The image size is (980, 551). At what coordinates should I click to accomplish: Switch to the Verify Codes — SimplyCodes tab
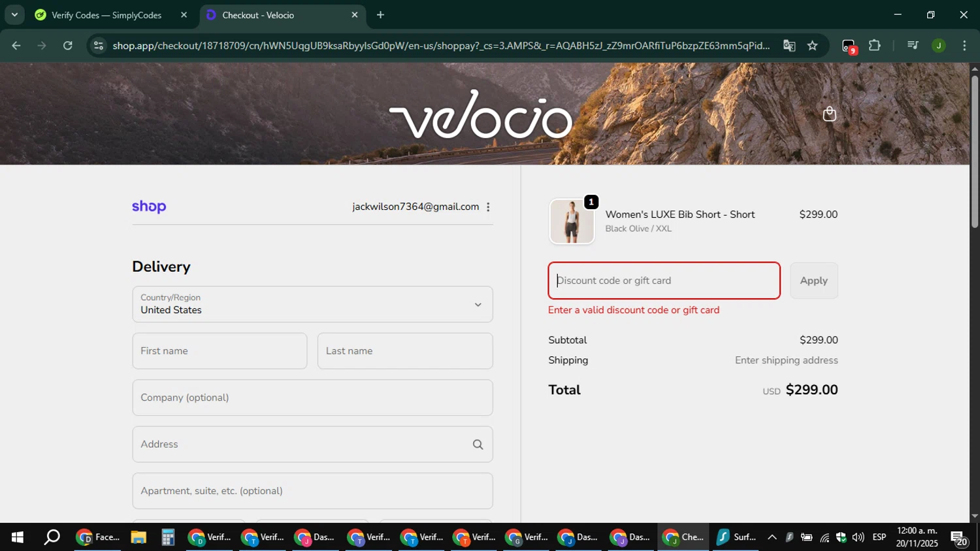coord(106,15)
